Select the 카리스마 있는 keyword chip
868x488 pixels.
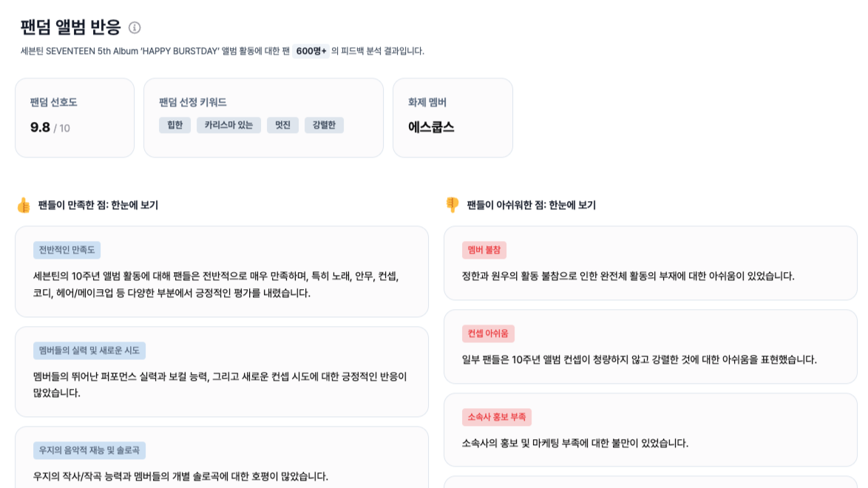[228, 125]
